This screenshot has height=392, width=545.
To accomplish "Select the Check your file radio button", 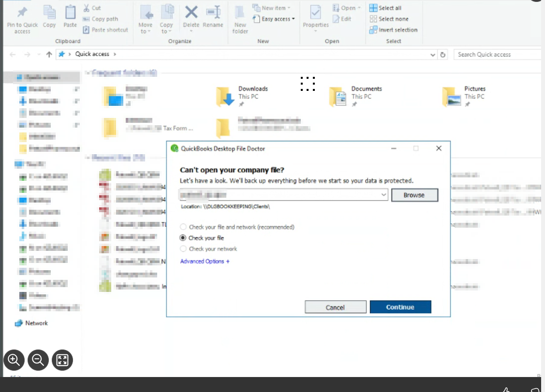I will pyautogui.click(x=183, y=238).
